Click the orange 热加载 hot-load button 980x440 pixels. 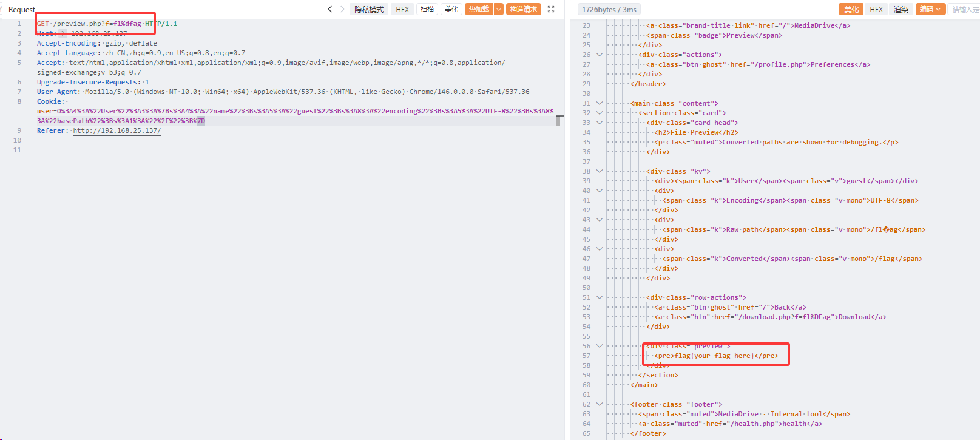pos(479,9)
